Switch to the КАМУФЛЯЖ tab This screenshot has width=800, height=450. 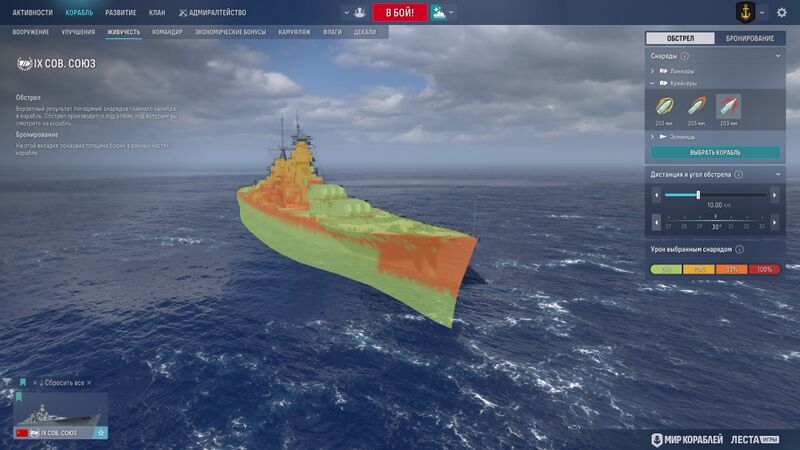[294, 32]
